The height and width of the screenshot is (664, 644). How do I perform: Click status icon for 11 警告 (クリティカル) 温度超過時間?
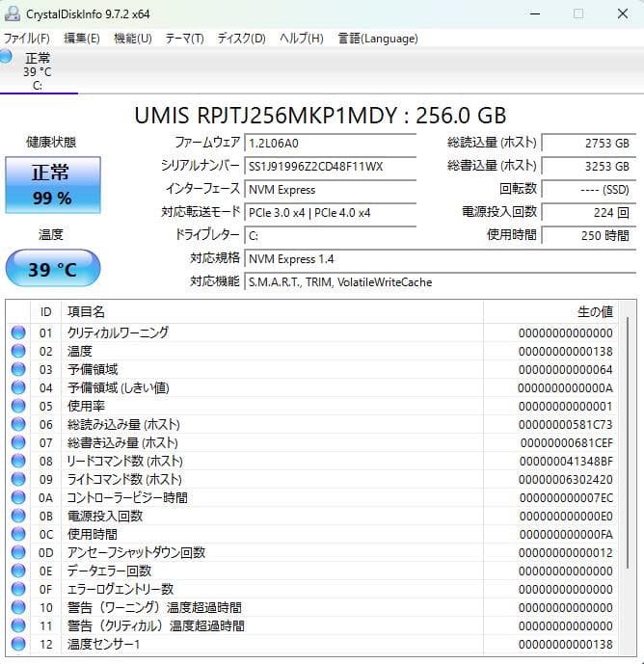(x=18, y=625)
